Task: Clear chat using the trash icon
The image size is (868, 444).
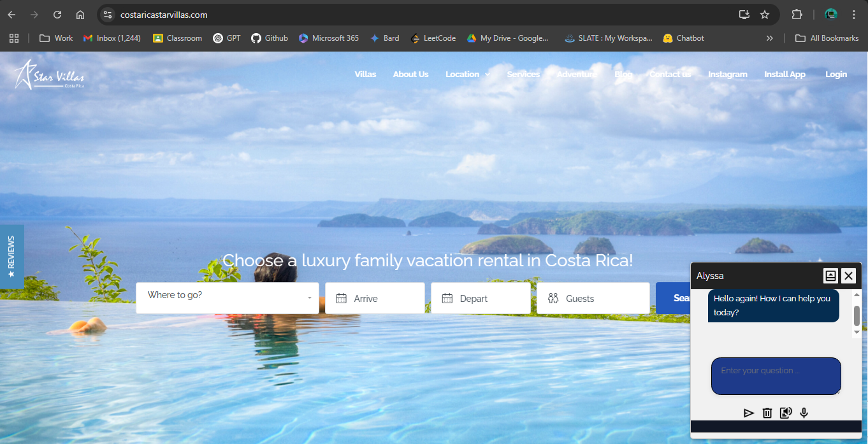Action: point(767,413)
